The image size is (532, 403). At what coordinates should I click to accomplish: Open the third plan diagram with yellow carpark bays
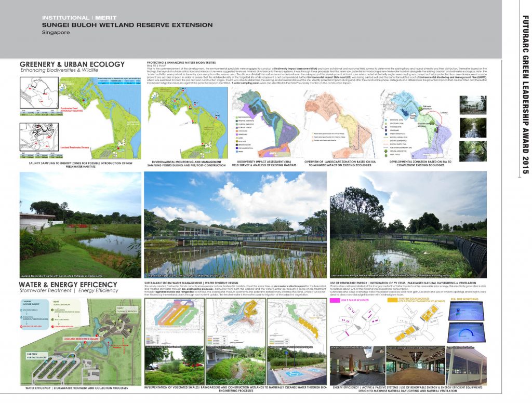(297, 321)
